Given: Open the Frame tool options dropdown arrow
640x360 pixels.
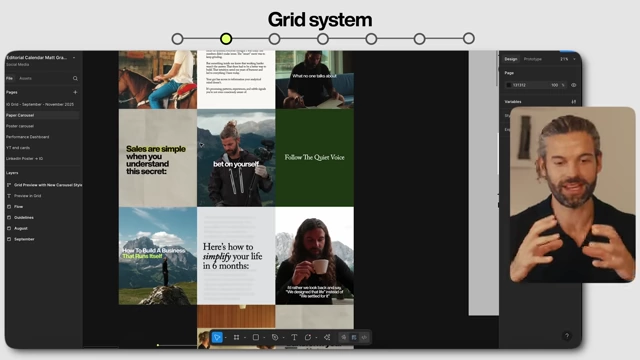Looking at the screenshot, I should click(x=245, y=338).
